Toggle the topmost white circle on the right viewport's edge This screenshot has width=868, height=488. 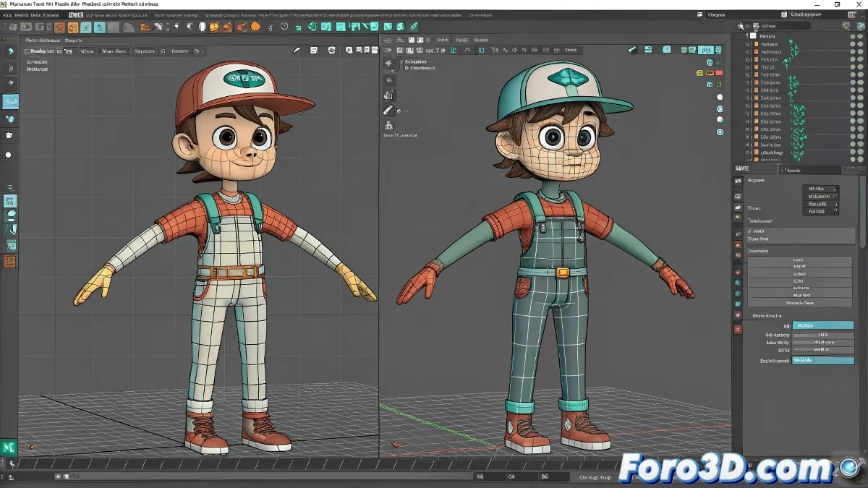pos(720,97)
